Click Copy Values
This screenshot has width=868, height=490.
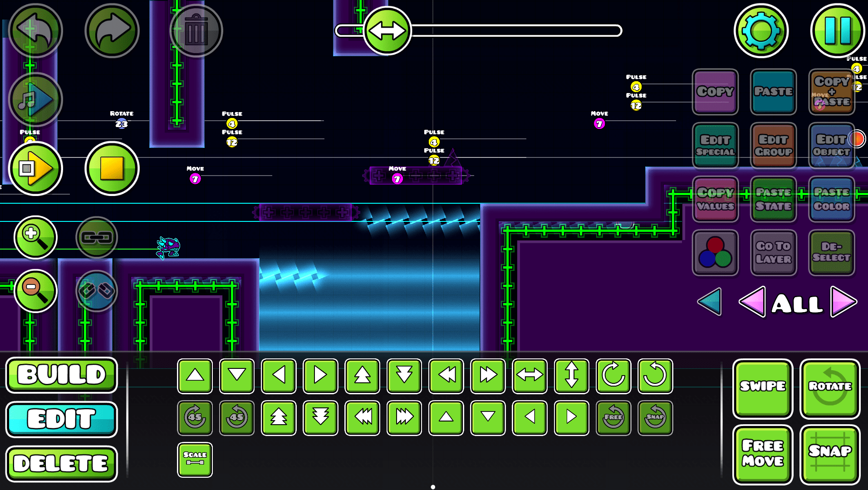pos(715,199)
